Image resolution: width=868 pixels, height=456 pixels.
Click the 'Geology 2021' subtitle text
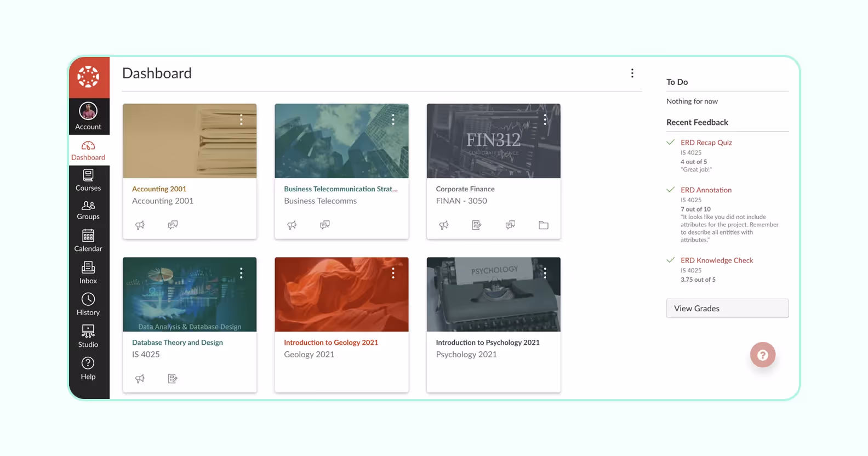pos(309,354)
